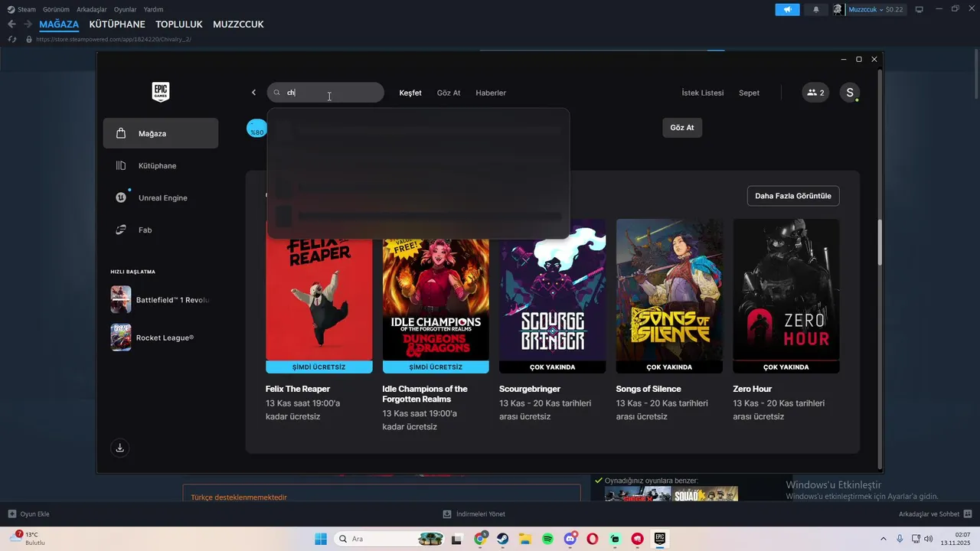Click the %80 discount badge
The image size is (980, 551).
[x=256, y=129]
